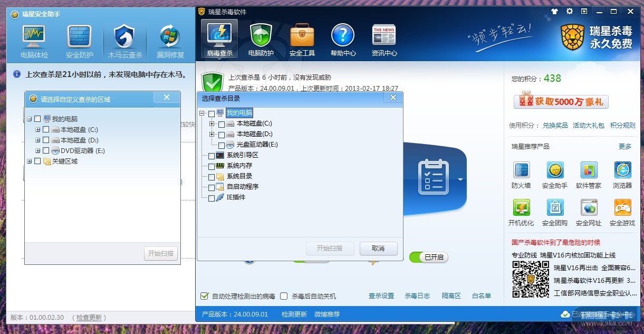Check DVD驱动器 (E:) checkbox
Viewport: 644px width, 334px height.
[46, 151]
